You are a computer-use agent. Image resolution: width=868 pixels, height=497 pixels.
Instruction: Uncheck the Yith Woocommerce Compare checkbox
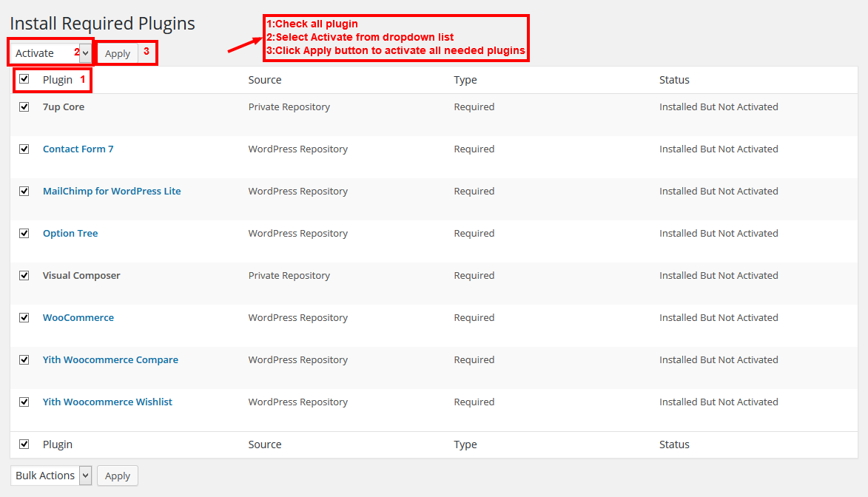tap(24, 359)
